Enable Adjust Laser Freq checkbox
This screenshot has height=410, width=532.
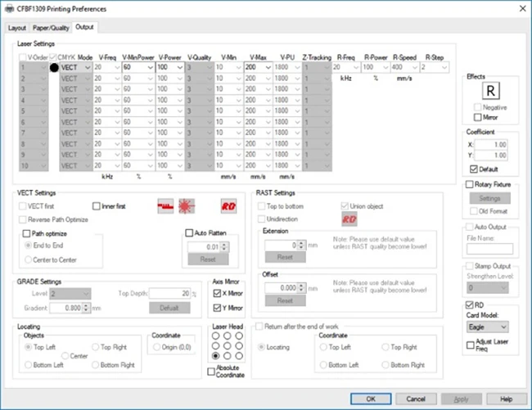click(471, 345)
